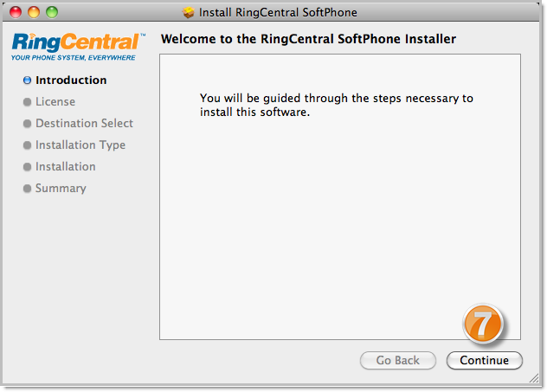Screen dimensions: 547x392
Task: Click the orange number 7 badge
Action: coord(483,323)
